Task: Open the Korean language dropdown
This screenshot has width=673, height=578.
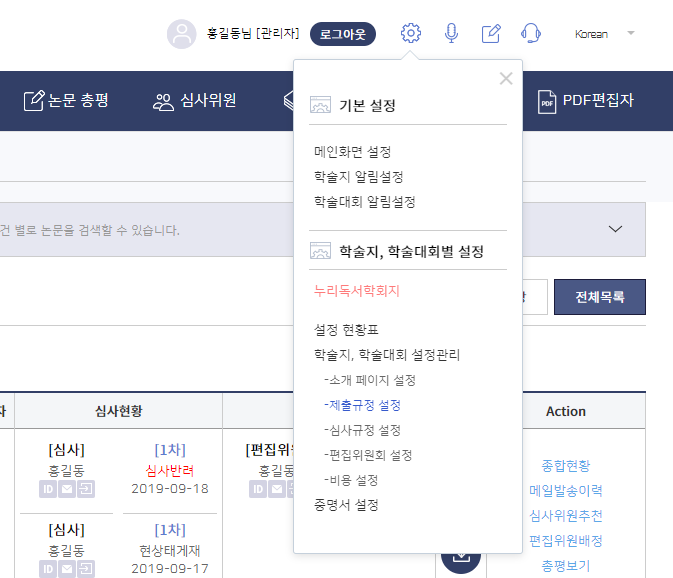Action: coord(605,34)
